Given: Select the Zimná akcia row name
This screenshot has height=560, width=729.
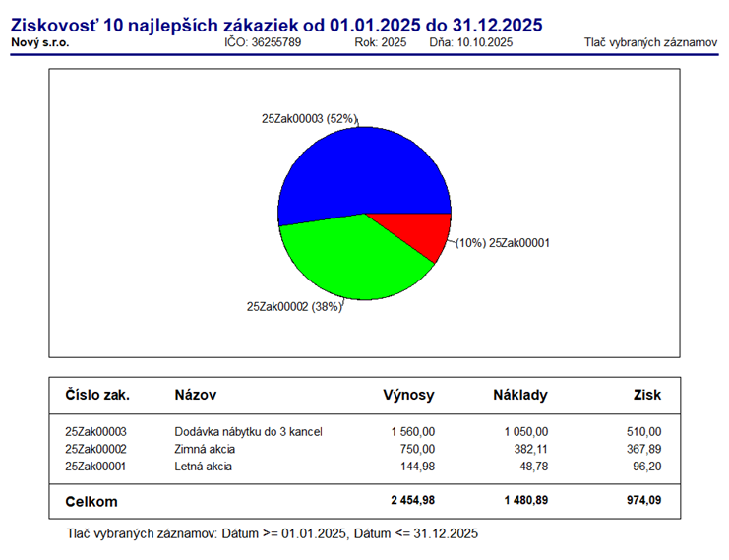Looking at the screenshot, I should 205,449.
